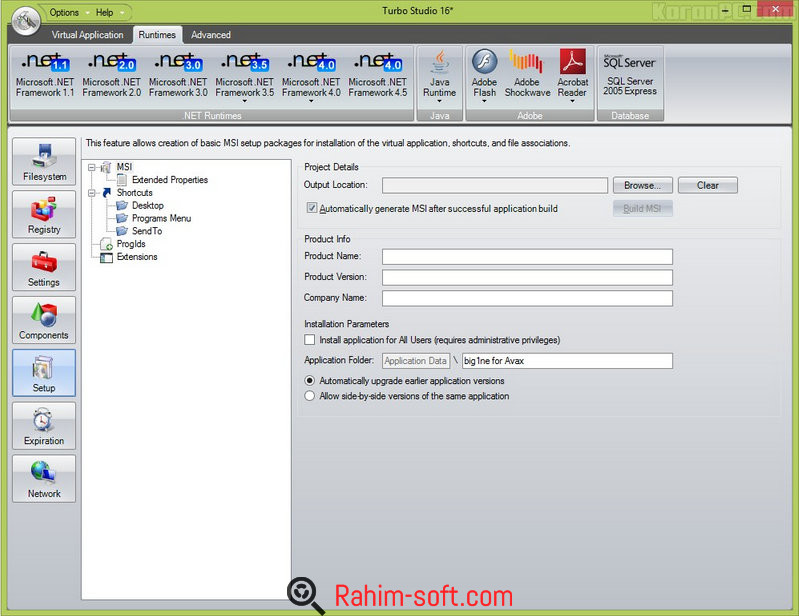Click the Turbo Studio application orb
Screen dimensions: 799x616
coord(25,21)
